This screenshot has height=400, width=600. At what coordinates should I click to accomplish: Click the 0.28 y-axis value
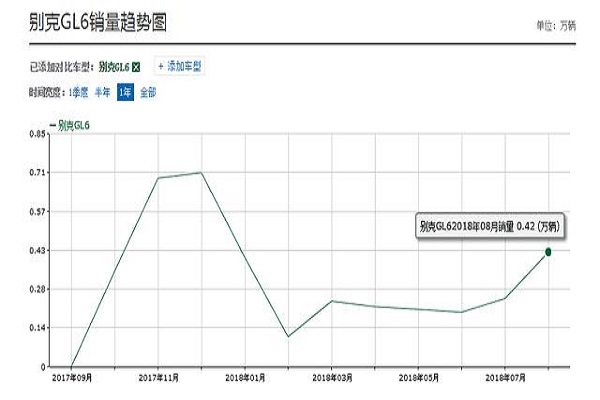37,289
